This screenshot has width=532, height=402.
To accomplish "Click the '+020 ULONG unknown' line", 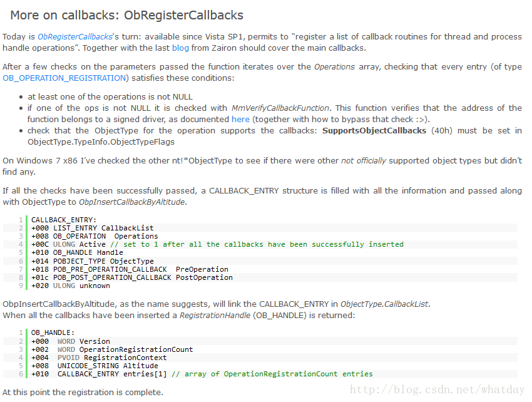I will point(71,286).
